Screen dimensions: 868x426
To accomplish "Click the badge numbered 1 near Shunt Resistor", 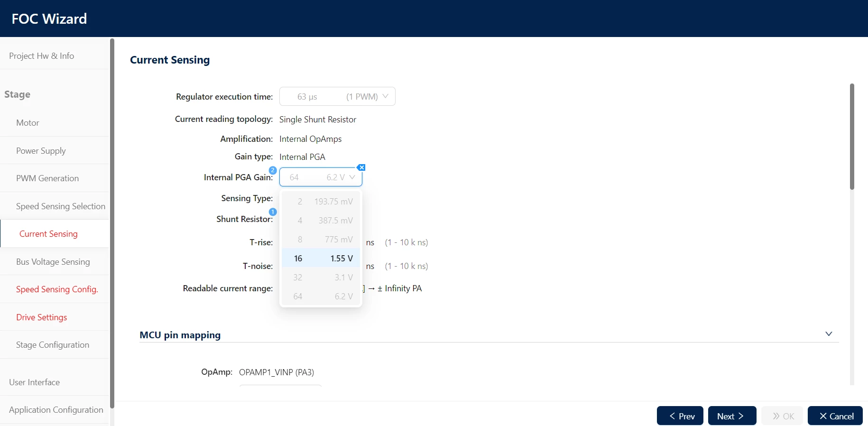I will pyautogui.click(x=273, y=212).
